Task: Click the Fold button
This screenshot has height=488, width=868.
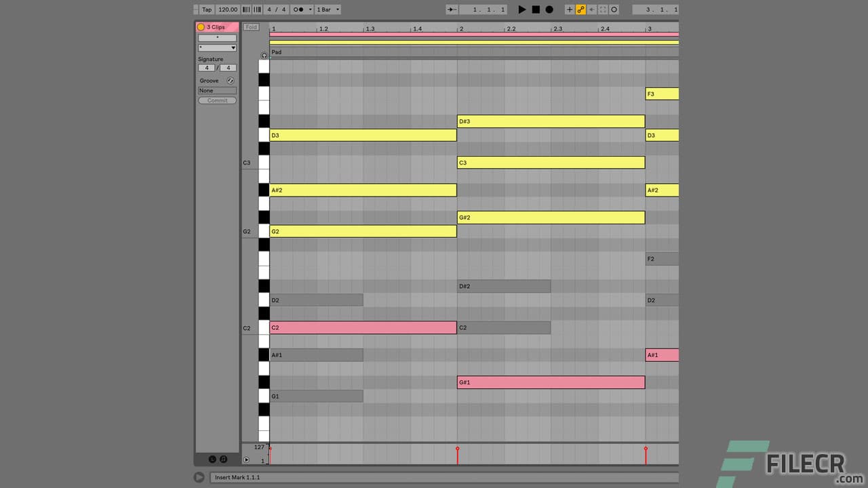Action: pos(251,27)
